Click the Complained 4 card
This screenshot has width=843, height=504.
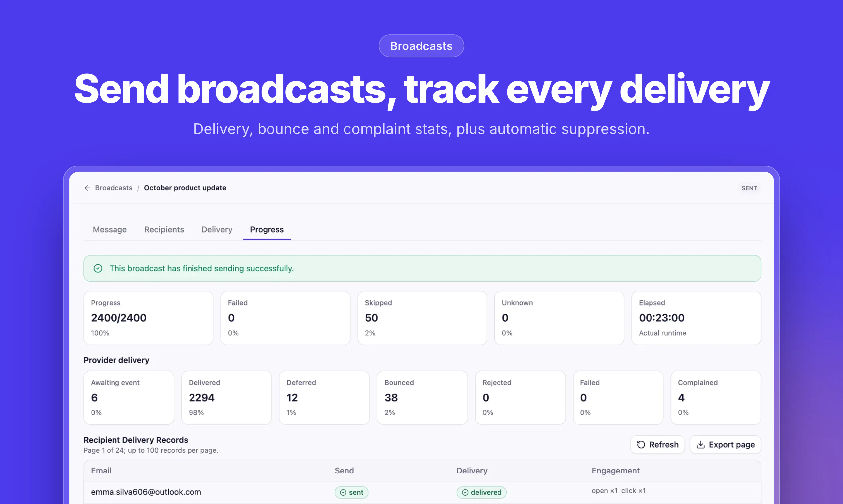pyautogui.click(x=716, y=398)
